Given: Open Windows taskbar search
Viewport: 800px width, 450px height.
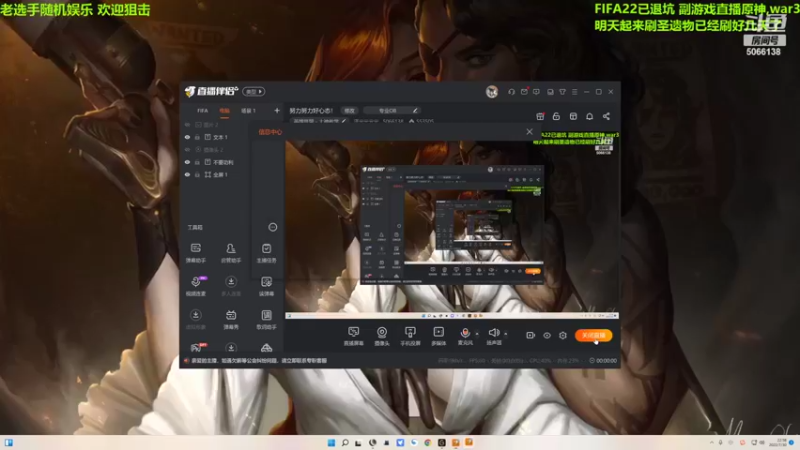Looking at the screenshot, I should tap(345, 442).
